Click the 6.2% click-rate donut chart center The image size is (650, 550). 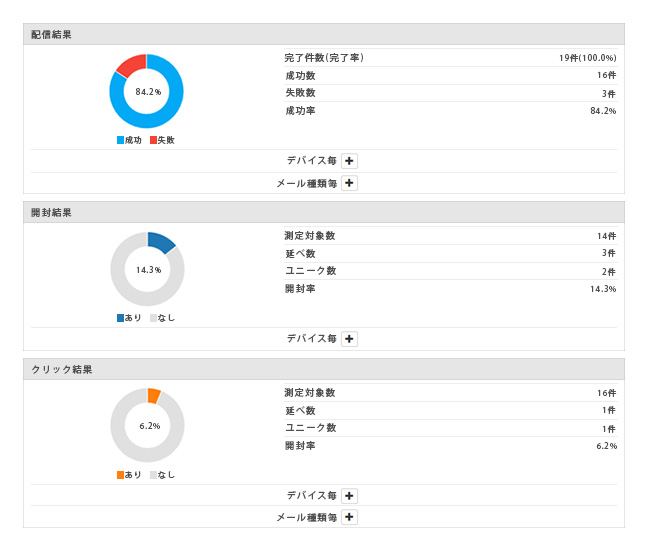coord(148,425)
